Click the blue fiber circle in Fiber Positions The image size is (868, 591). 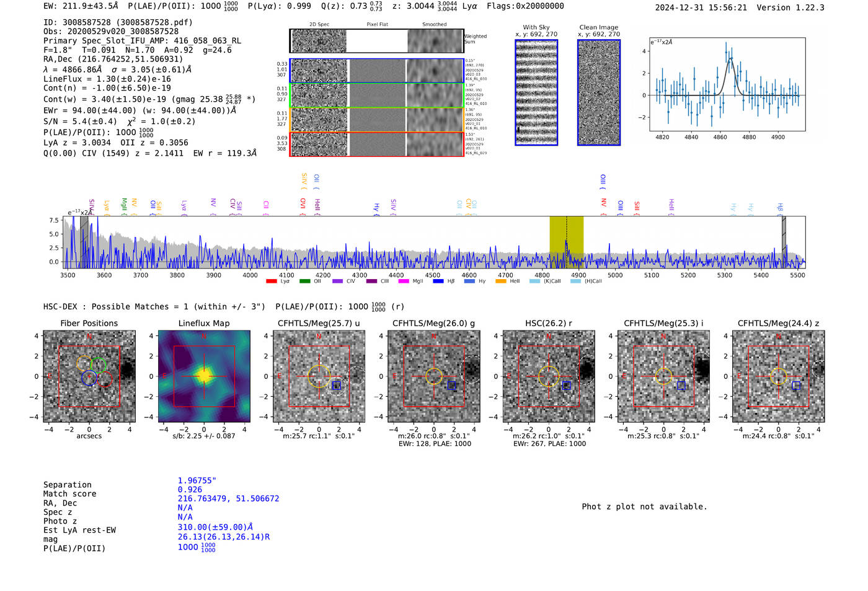point(89,378)
